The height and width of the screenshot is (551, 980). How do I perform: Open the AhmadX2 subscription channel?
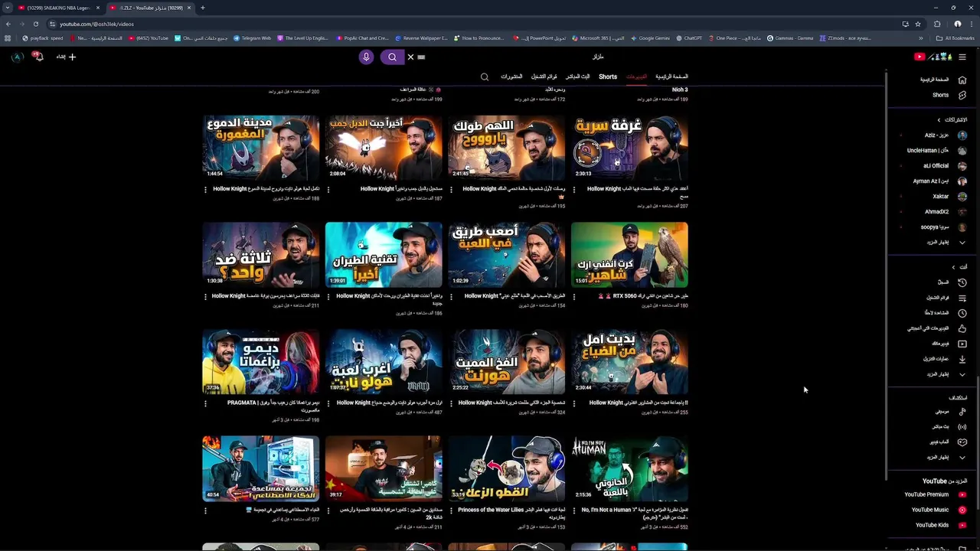[934, 212]
